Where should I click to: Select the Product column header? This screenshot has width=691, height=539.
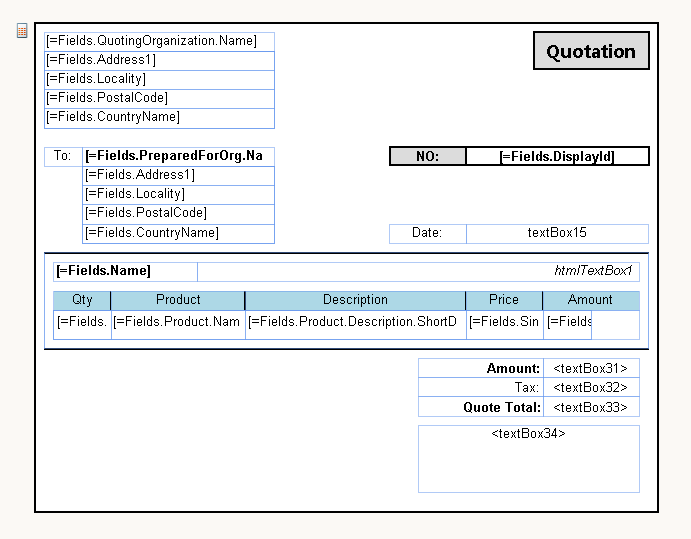coord(178,301)
